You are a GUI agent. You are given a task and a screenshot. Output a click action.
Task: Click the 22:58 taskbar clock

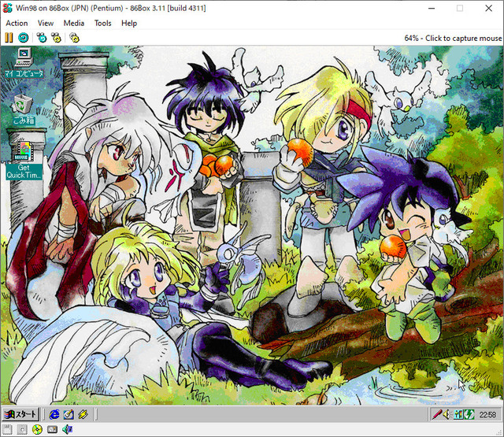pos(487,415)
